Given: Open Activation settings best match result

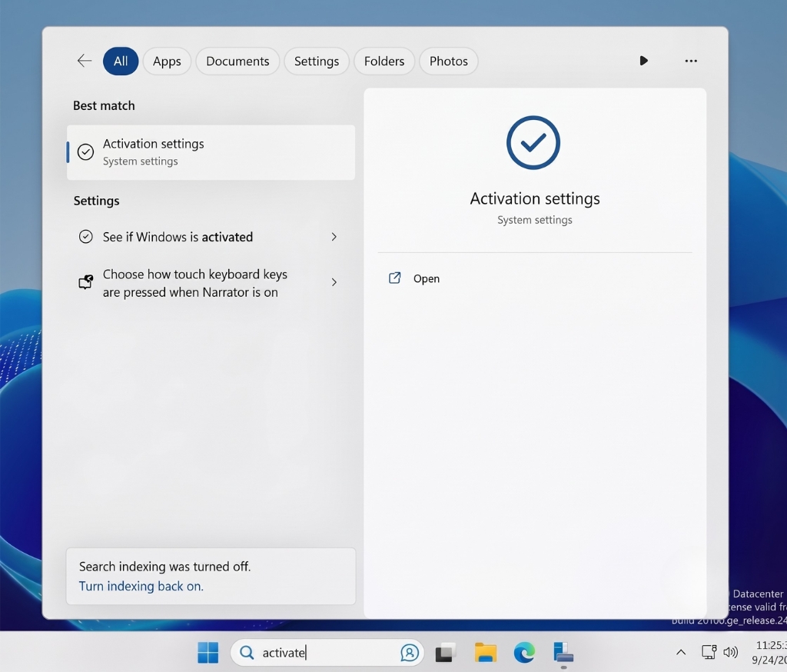Looking at the screenshot, I should pos(211,152).
